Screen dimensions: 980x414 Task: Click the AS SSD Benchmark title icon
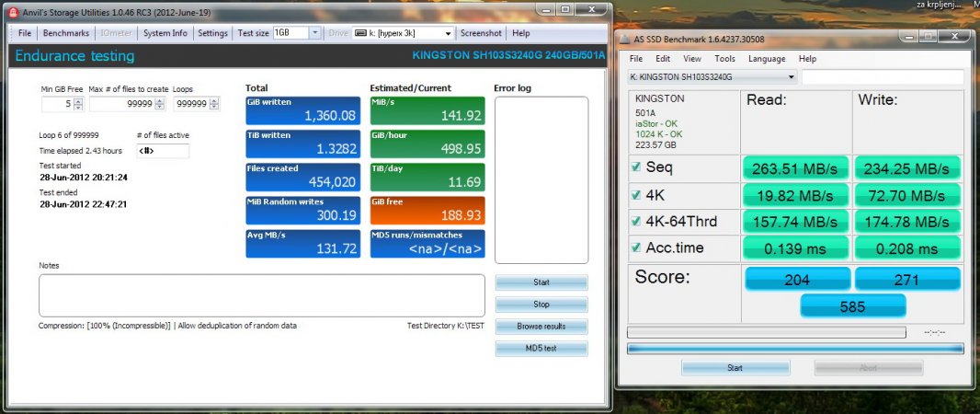(624, 40)
